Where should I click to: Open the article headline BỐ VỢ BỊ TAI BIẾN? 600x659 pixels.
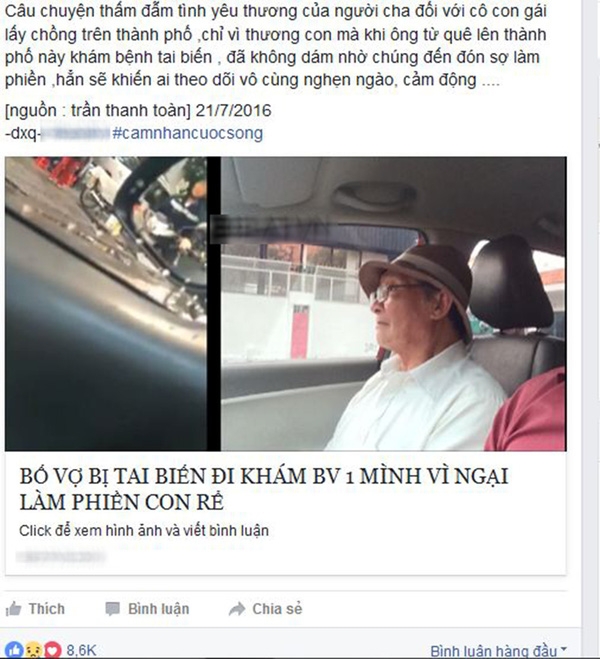tap(264, 489)
